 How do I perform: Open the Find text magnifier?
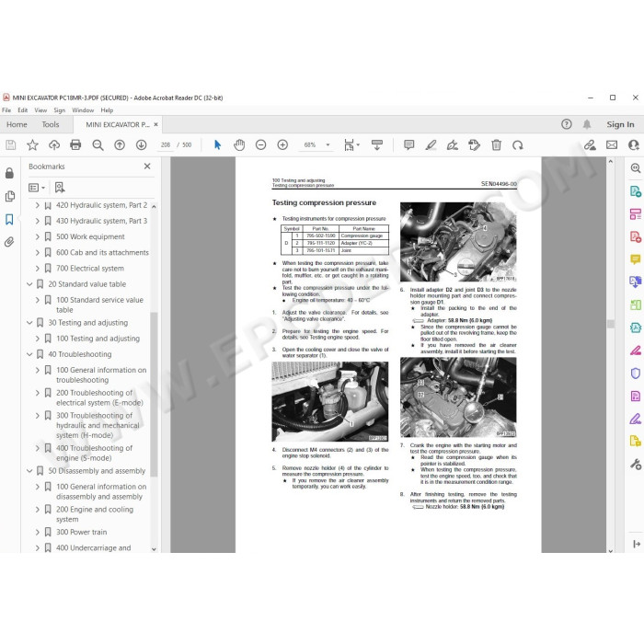tap(98, 145)
